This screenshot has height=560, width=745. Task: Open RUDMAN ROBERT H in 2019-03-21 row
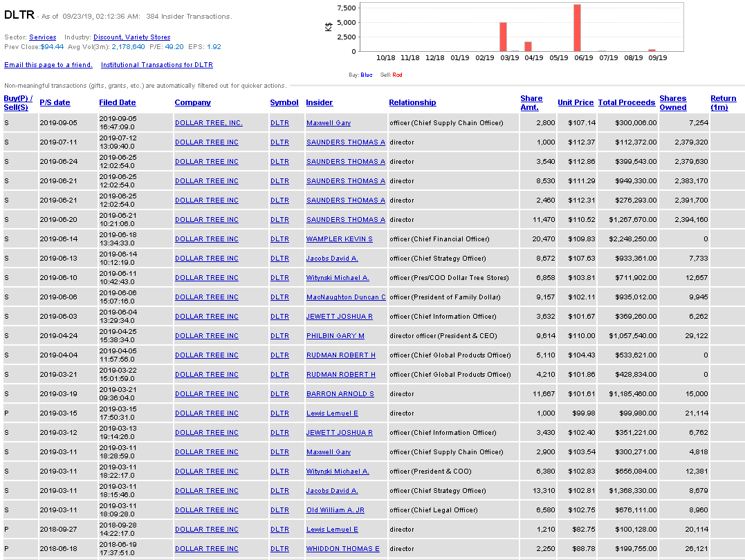[340, 375]
